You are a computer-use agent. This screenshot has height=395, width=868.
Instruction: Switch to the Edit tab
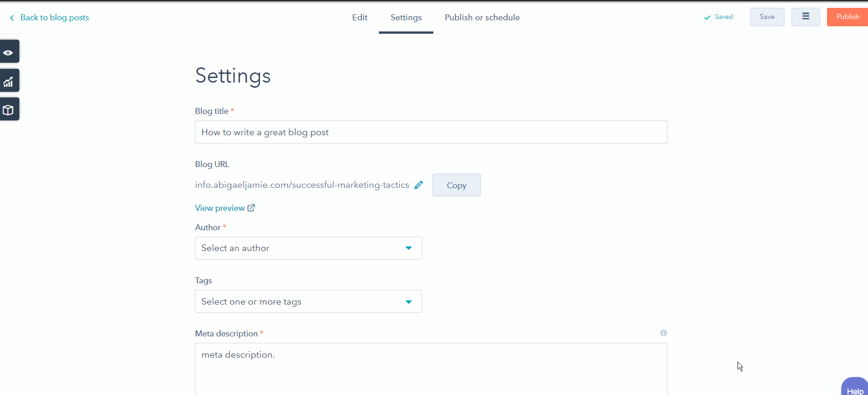(360, 18)
